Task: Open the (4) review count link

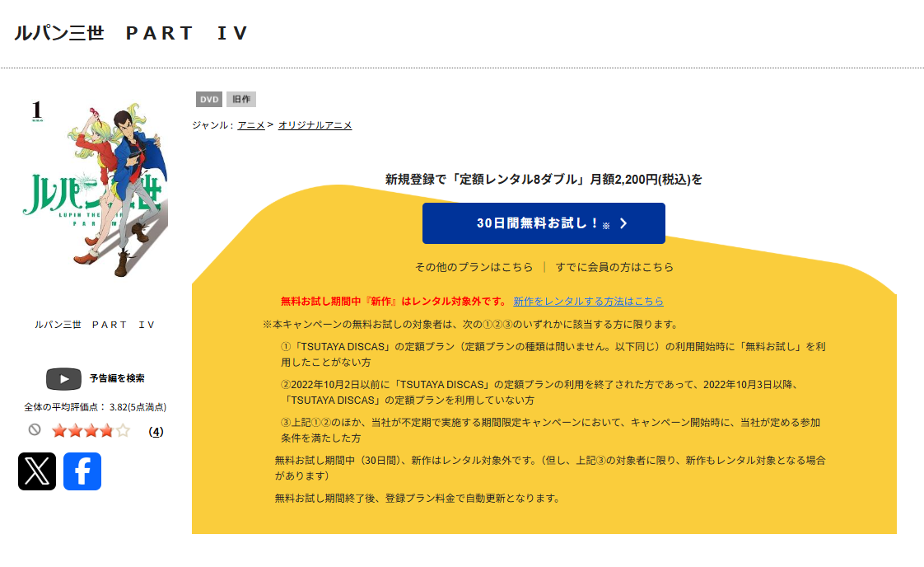Action: 156,432
